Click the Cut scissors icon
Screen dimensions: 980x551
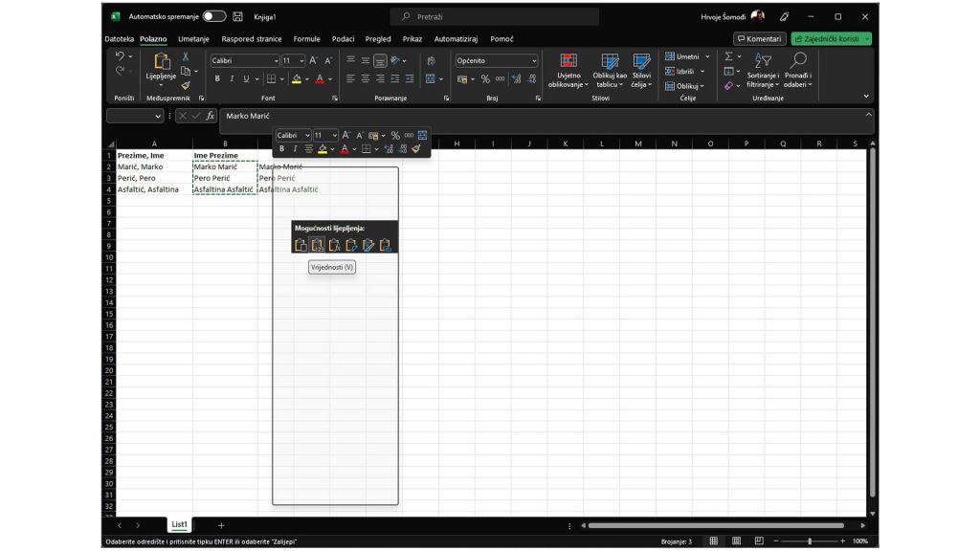tap(186, 57)
